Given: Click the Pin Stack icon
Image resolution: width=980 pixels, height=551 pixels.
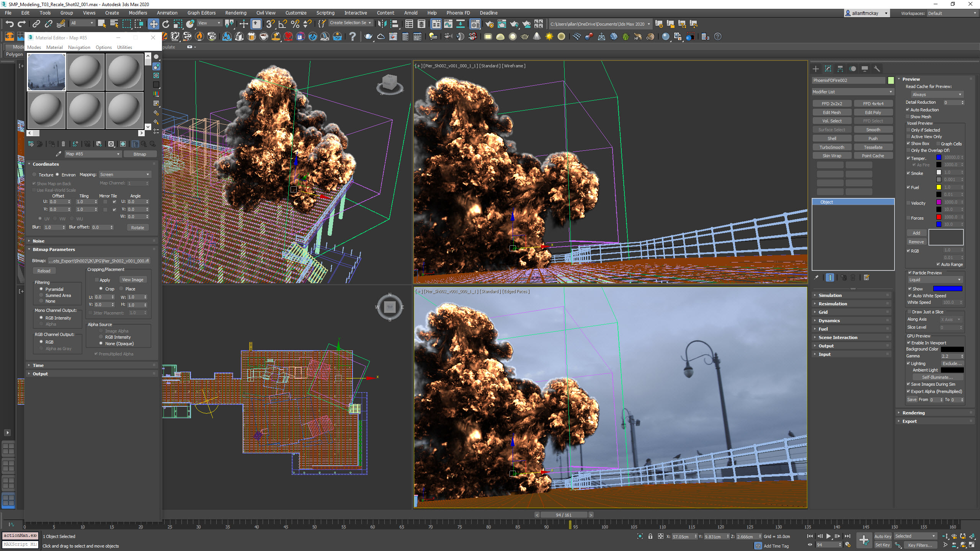Looking at the screenshot, I should [816, 278].
